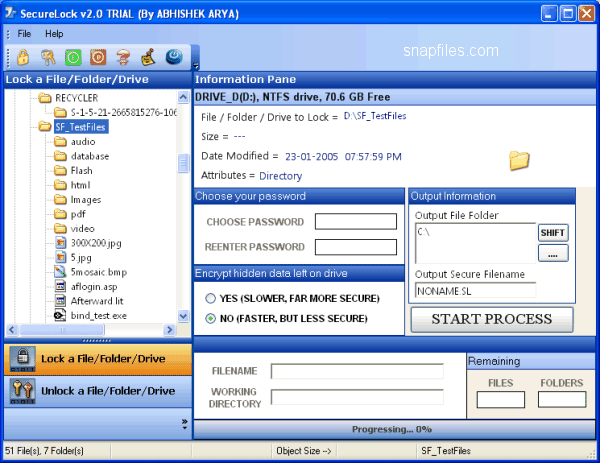Click the navigation pane splitter dots
This screenshot has height=463, width=600.
pyautogui.click(x=96, y=341)
